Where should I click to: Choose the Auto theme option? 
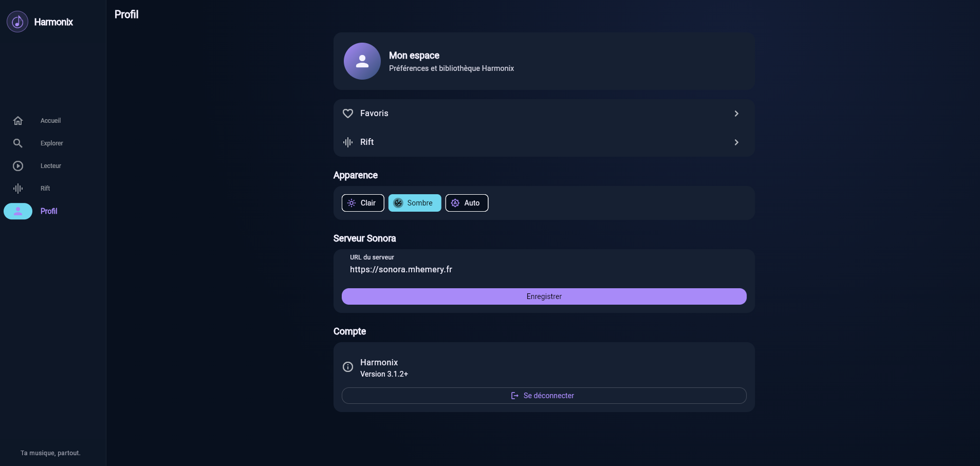point(467,203)
